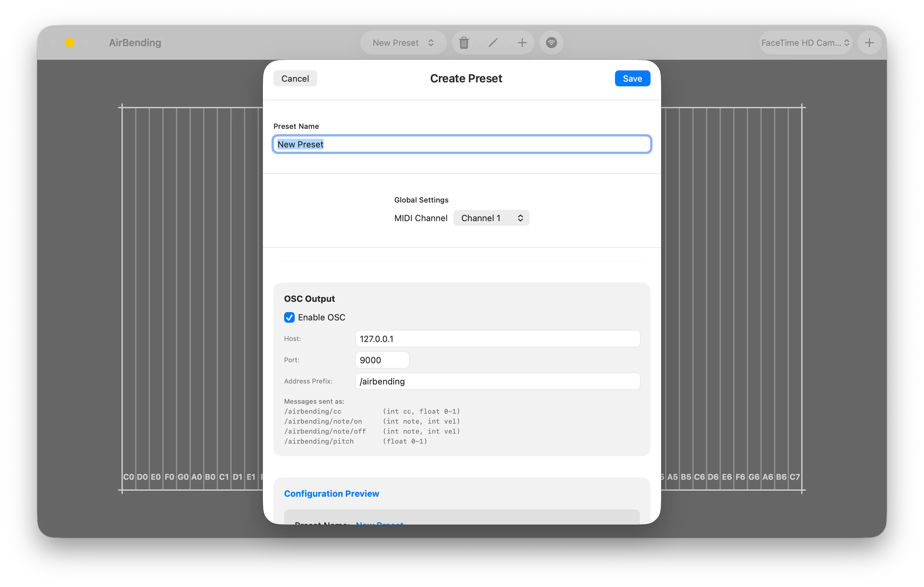
Task: Expand the Configuration Preview section
Action: [x=331, y=493]
